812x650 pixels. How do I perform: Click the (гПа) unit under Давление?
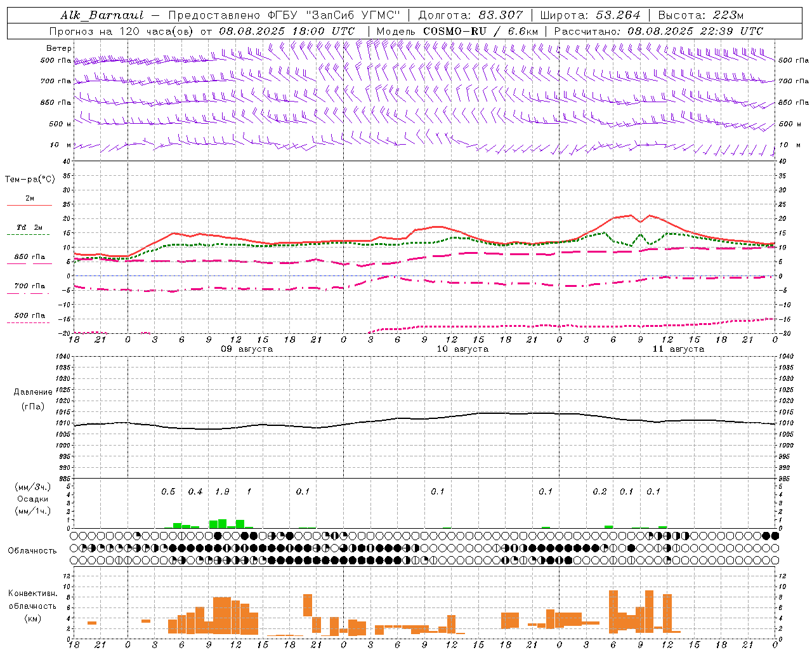tap(32, 407)
